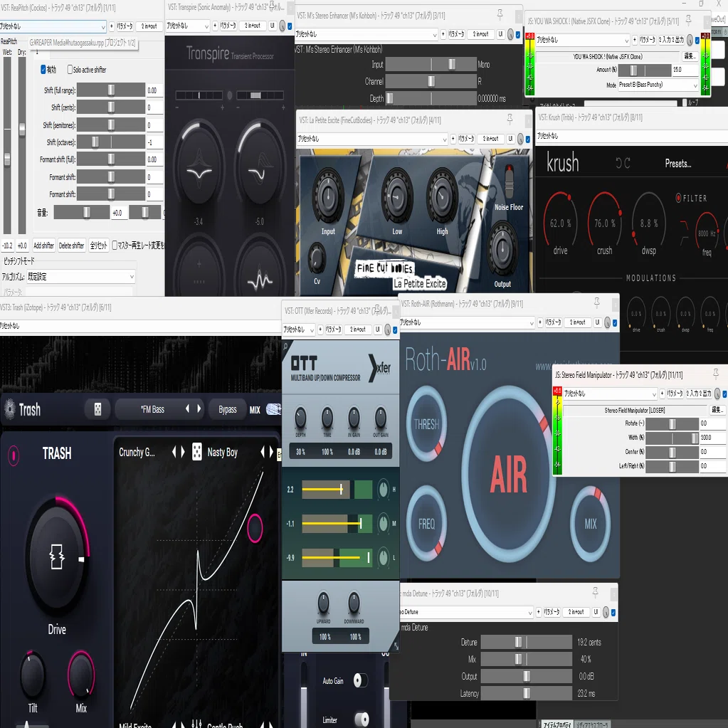Open M's Stereo Enhancer preset dropdown
The width and height of the screenshot is (728, 728).
366,34
